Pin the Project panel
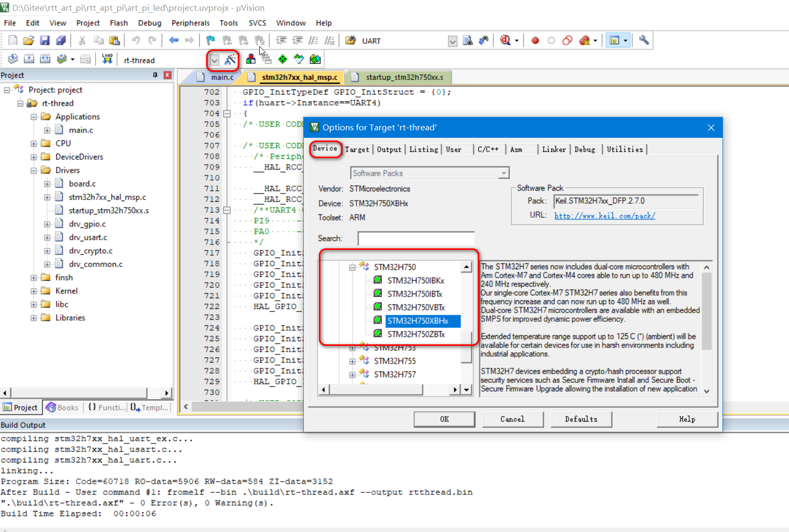This screenshot has width=789, height=532. pyautogui.click(x=155, y=75)
